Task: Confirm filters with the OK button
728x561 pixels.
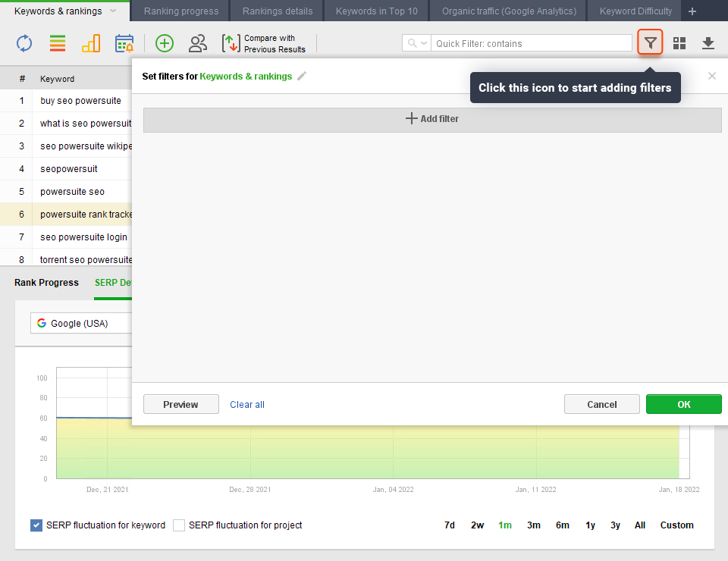Action: tap(683, 404)
